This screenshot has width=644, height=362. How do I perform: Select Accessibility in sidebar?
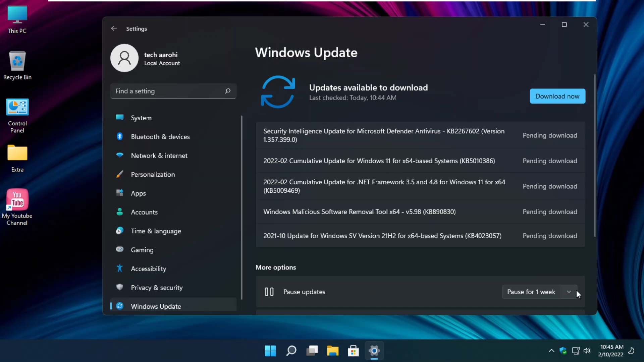pos(173,269)
